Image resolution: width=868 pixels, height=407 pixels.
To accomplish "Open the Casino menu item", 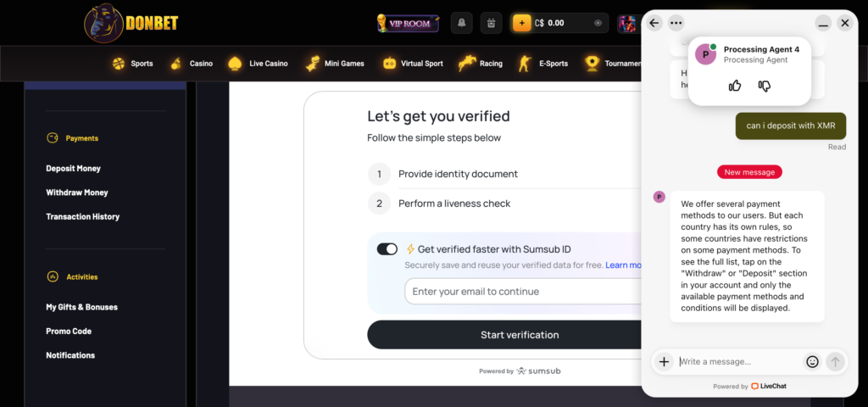I will 192,64.
